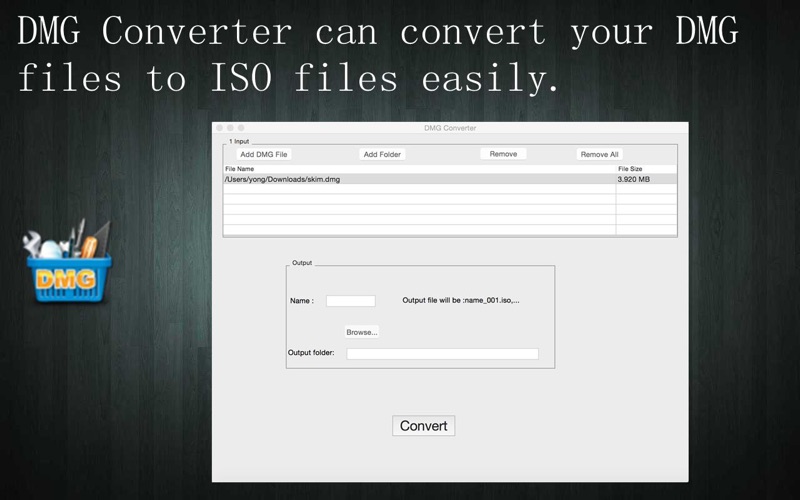Click the Add DMG File button

tap(264, 154)
